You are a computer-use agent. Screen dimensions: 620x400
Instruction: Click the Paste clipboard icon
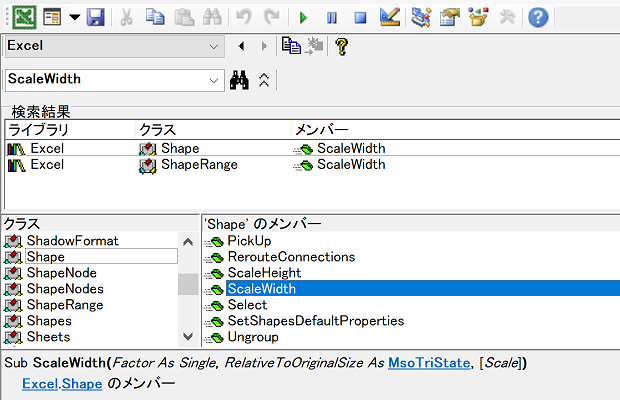pos(184,17)
